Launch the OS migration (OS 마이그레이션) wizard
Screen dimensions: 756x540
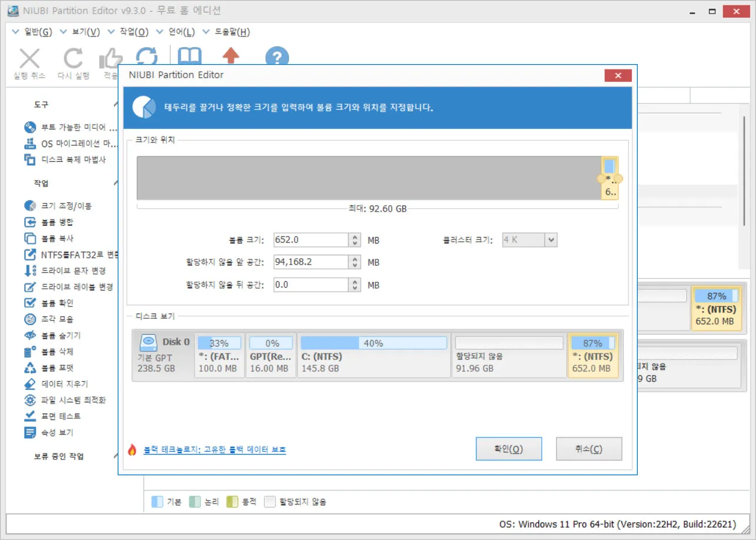click(x=71, y=144)
